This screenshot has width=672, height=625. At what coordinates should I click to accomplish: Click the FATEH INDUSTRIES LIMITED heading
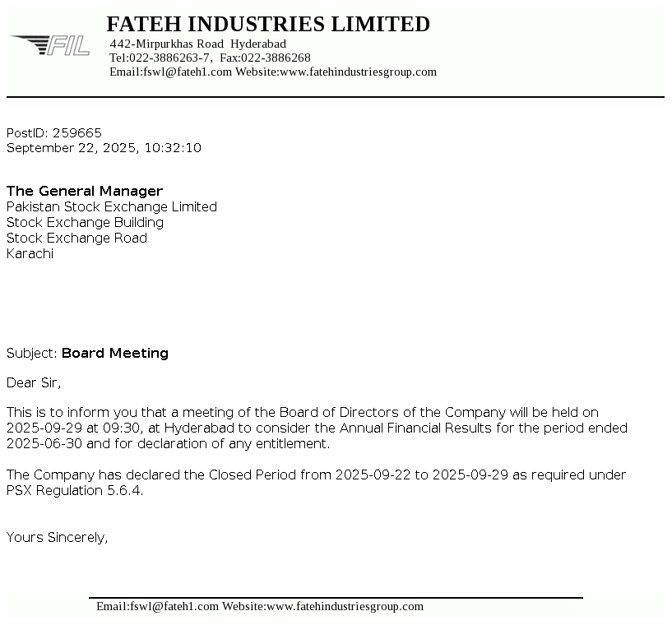(x=268, y=25)
